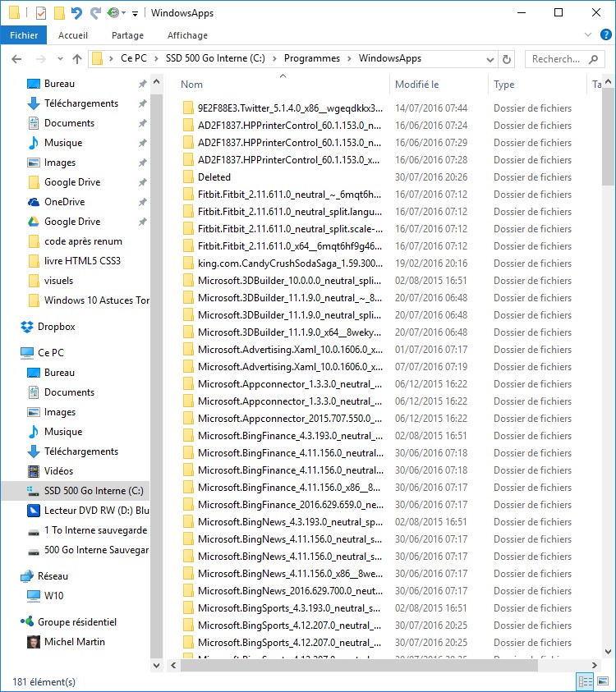The height and width of the screenshot is (692, 616).
Task: Select Microsoft.3DBuilder_10.0.0.0 folder
Action: point(289,280)
